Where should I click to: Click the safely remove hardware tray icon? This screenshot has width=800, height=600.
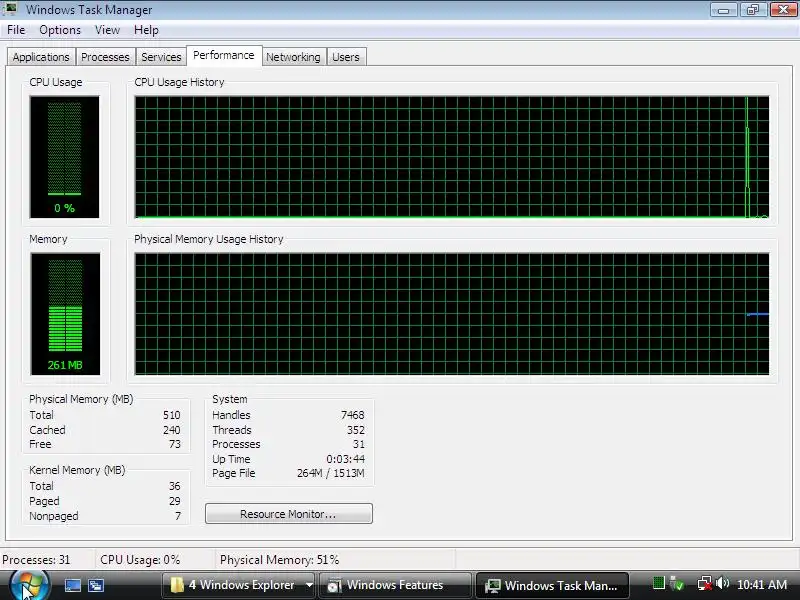[x=677, y=583]
